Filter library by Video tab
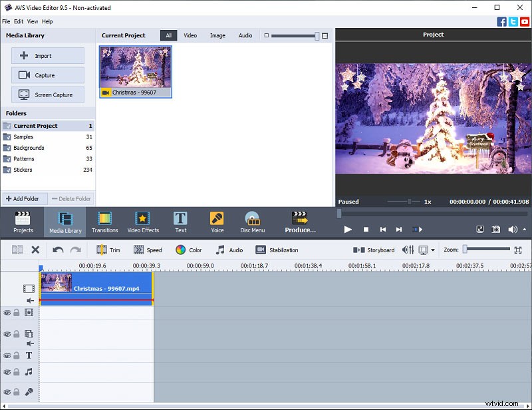Screen dimensions: 532x410 (x=190, y=35)
